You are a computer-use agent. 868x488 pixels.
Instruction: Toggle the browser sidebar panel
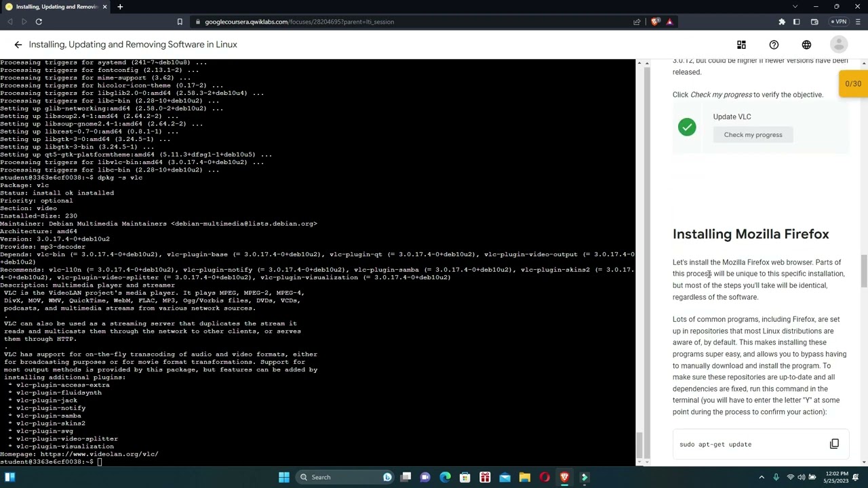click(x=797, y=22)
